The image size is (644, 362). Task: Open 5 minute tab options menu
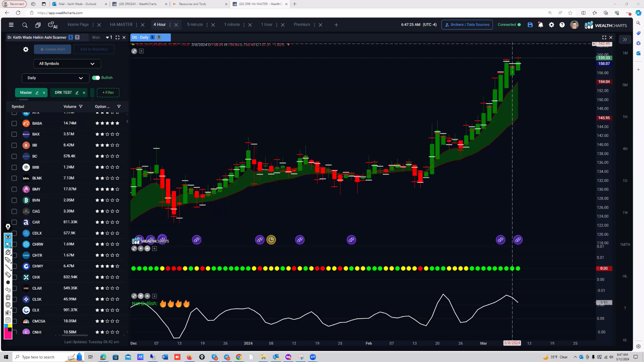click(207, 25)
